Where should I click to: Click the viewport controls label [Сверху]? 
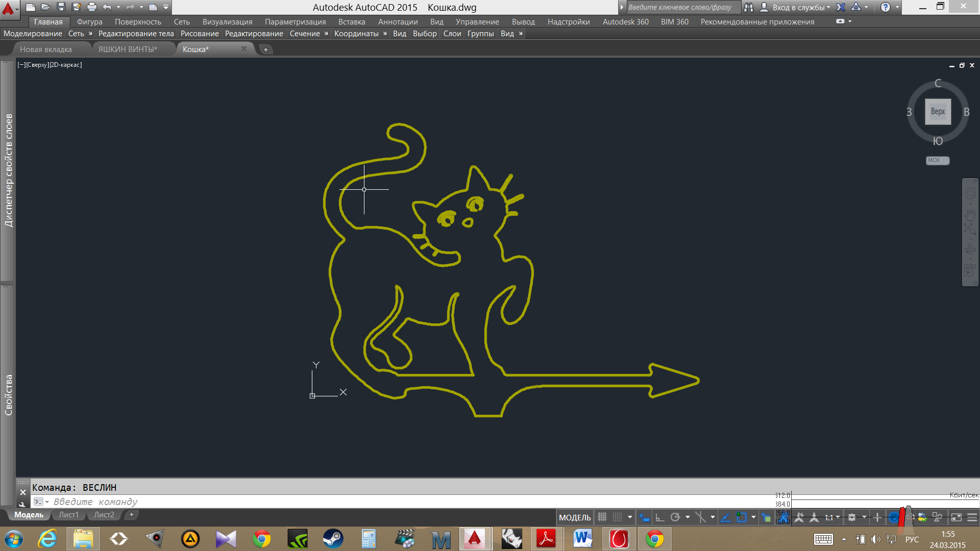[37, 65]
